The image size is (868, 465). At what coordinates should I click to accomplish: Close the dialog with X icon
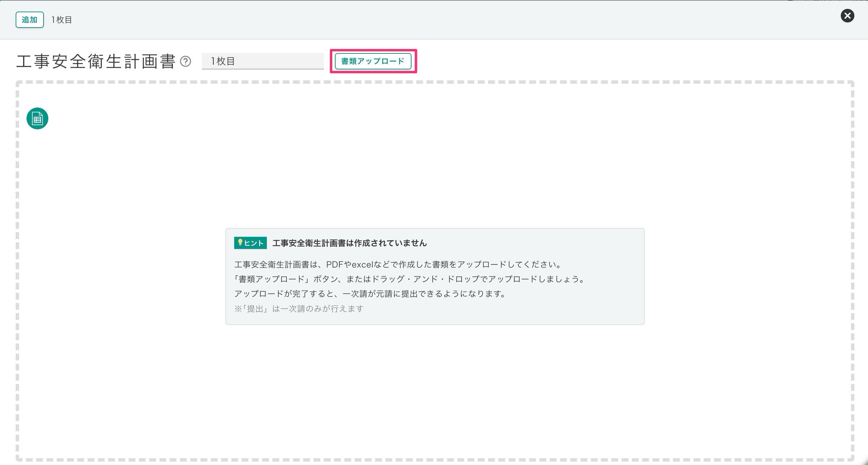847,16
